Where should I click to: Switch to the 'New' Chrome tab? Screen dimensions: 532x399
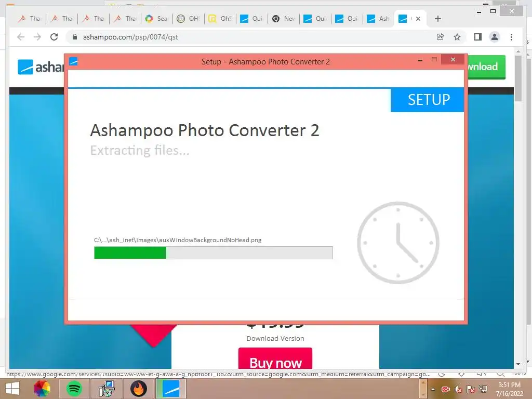[284, 19]
